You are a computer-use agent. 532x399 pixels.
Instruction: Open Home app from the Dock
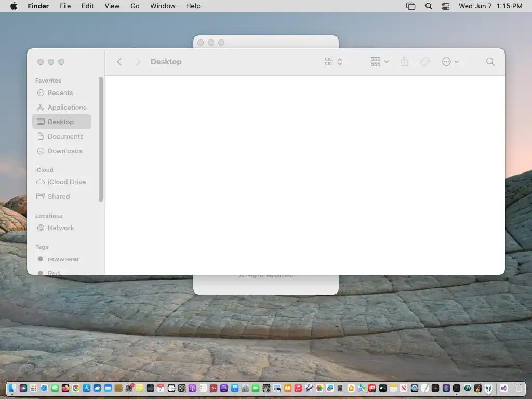(351, 388)
